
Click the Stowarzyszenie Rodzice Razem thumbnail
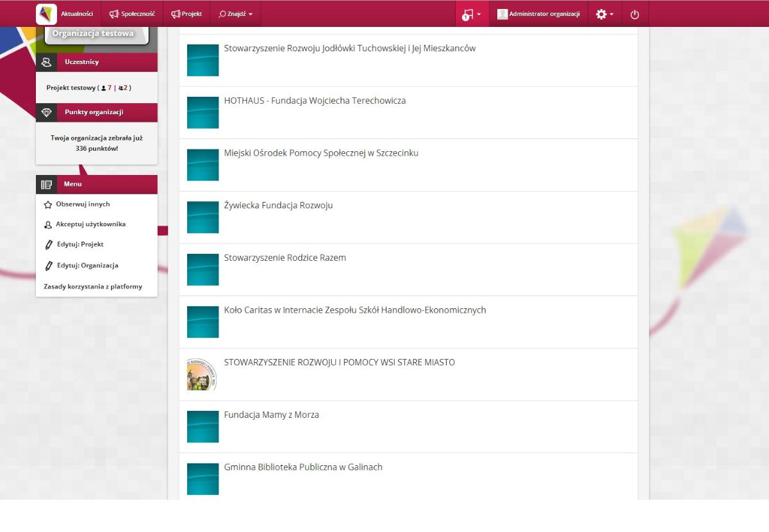point(203,270)
